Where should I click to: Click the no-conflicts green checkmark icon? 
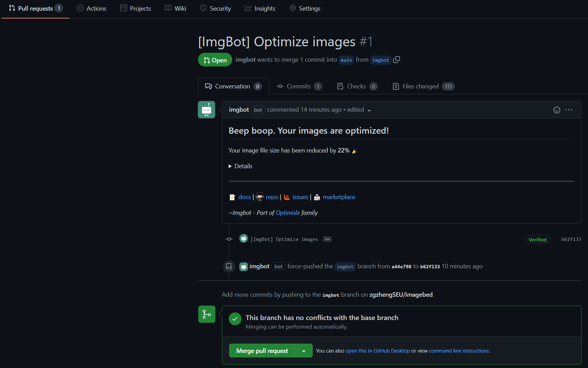point(235,319)
